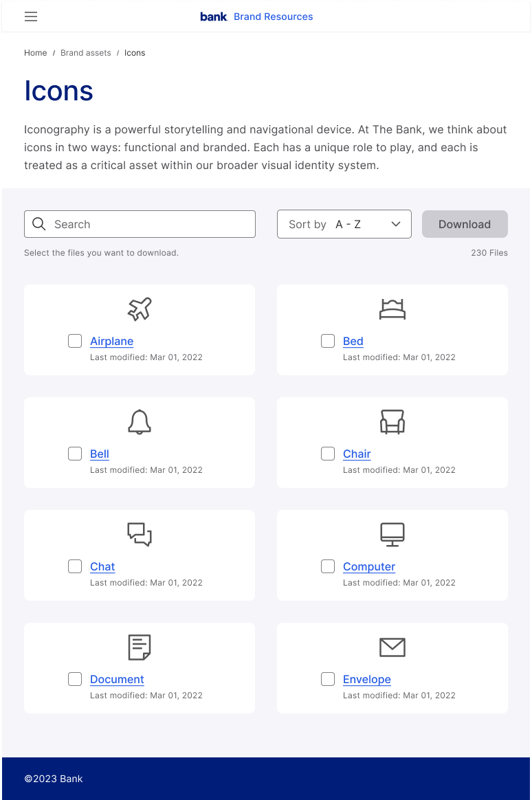Click the Chat bubbles icon image
This screenshot has height=800, width=532.
(x=140, y=535)
